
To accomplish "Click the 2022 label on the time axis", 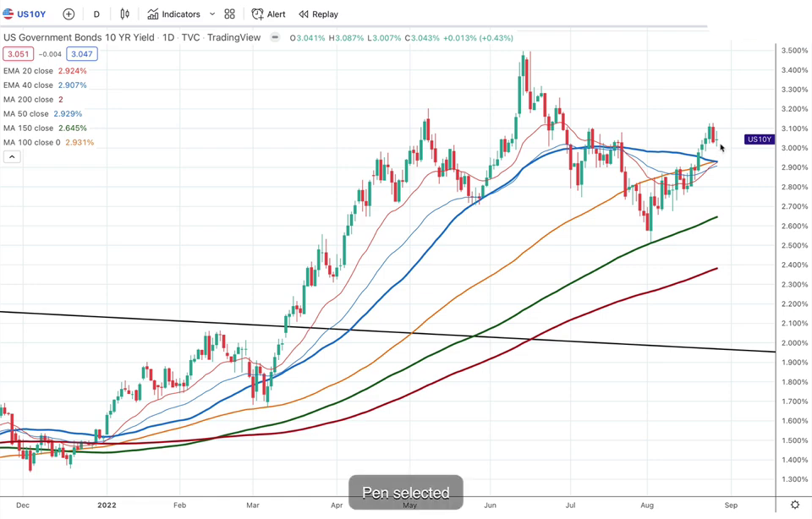I will (x=107, y=505).
